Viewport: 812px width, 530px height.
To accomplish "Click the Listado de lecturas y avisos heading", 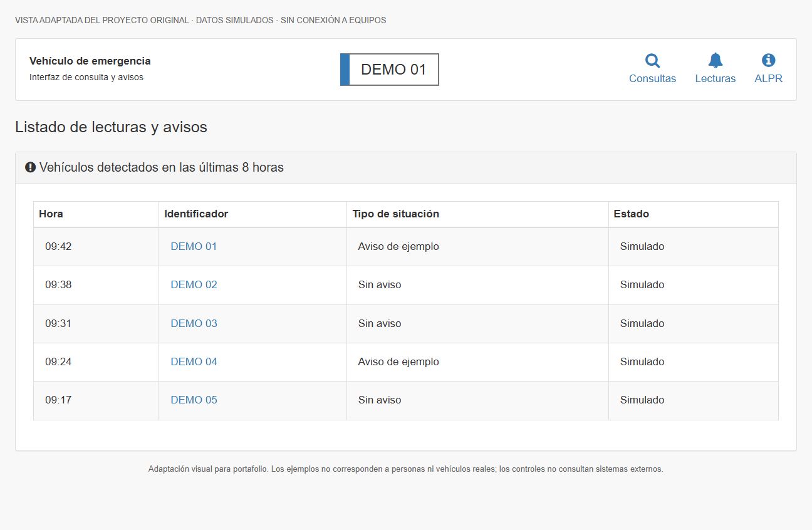I will pyautogui.click(x=111, y=127).
